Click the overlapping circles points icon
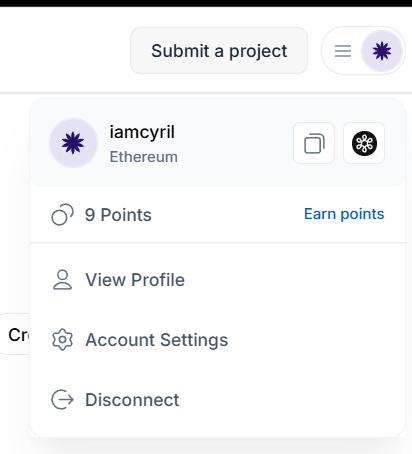The height and width of the screenshot is (454, 412). pos(62,215)
